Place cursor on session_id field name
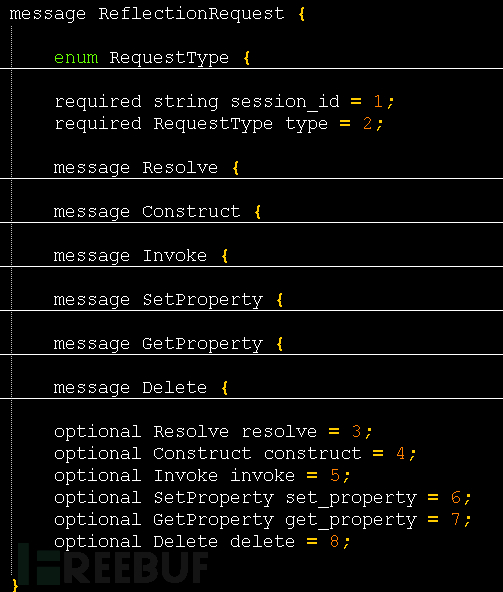Screen dimensions: 503x592 [285, 102]
